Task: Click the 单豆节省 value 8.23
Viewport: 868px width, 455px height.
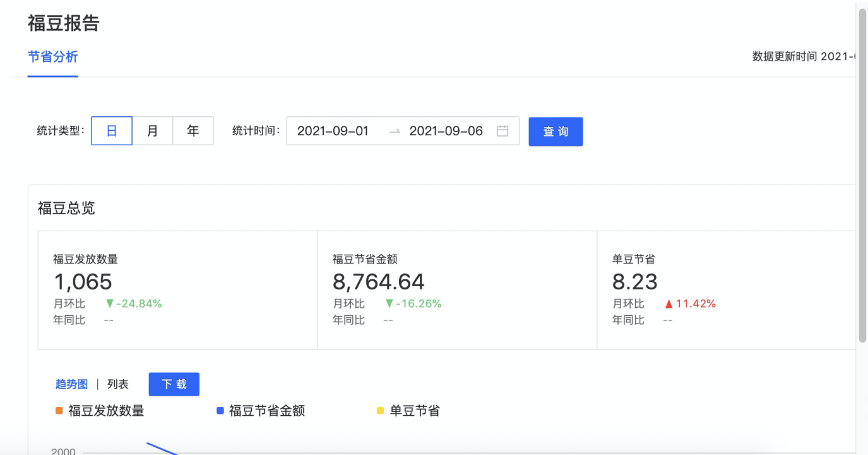Action: (x=635, y=281)
